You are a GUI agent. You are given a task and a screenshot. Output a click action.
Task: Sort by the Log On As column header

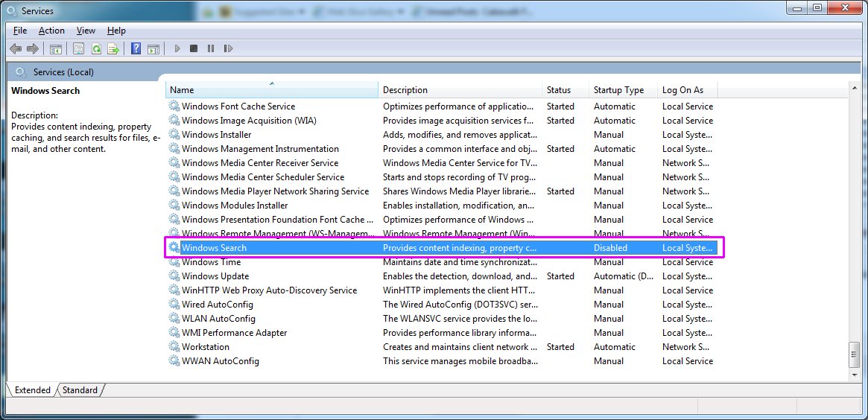click(x=688, y=89)
